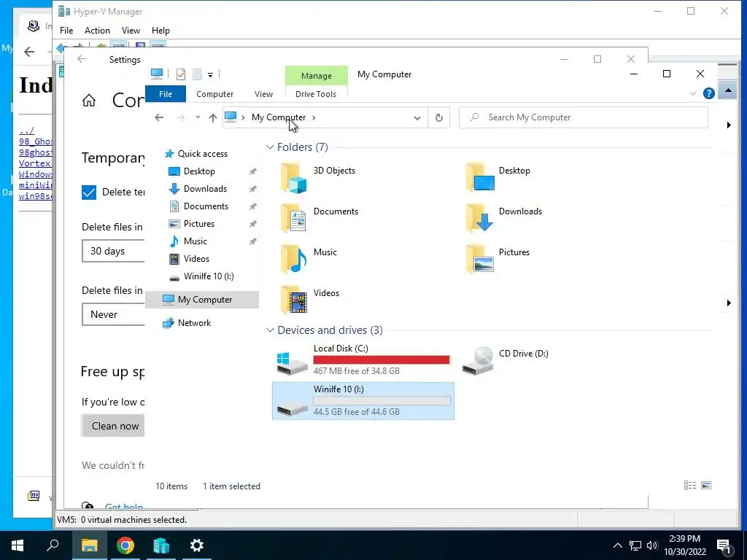Select the Winilfe 10 (I:) drive tile

tap(363, 401)
